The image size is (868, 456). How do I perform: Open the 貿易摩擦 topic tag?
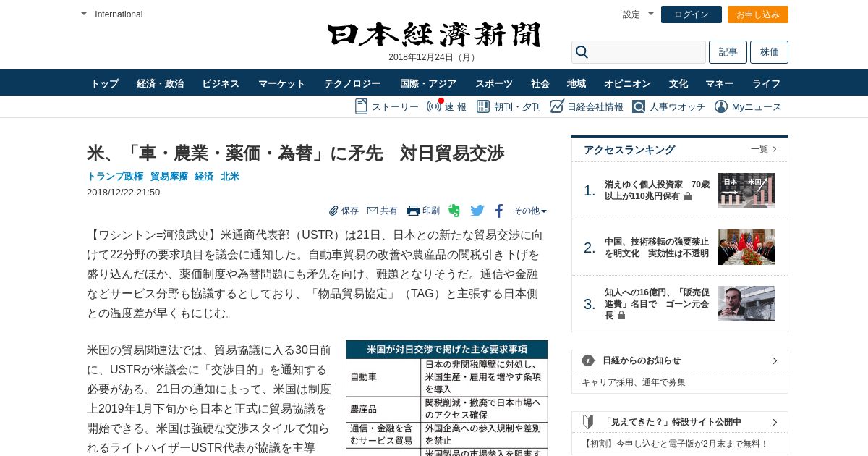tap(169, 176)
